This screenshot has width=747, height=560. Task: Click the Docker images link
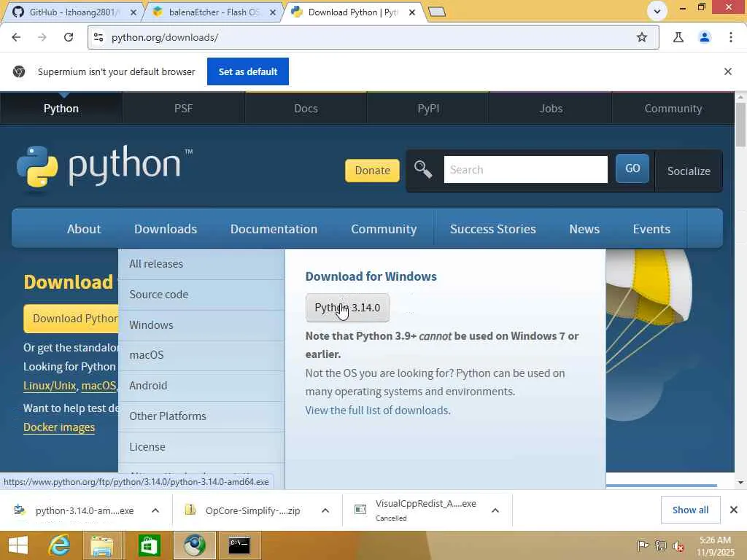point(59,427)
